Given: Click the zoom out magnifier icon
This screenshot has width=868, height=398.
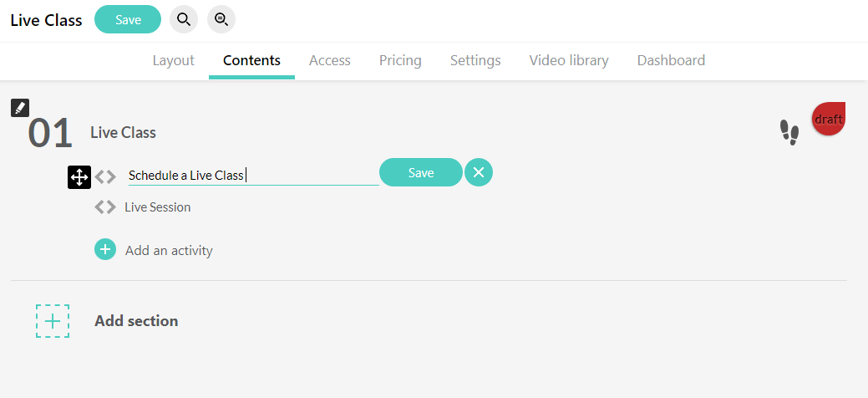Looking at the screenshot, I should [x=221, y=19].
